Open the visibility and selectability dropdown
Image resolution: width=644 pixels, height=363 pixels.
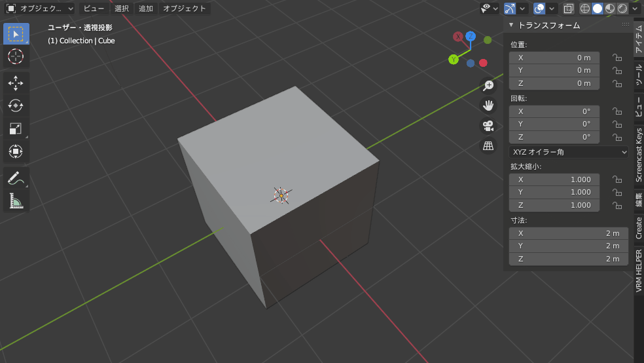pos(490,9)
